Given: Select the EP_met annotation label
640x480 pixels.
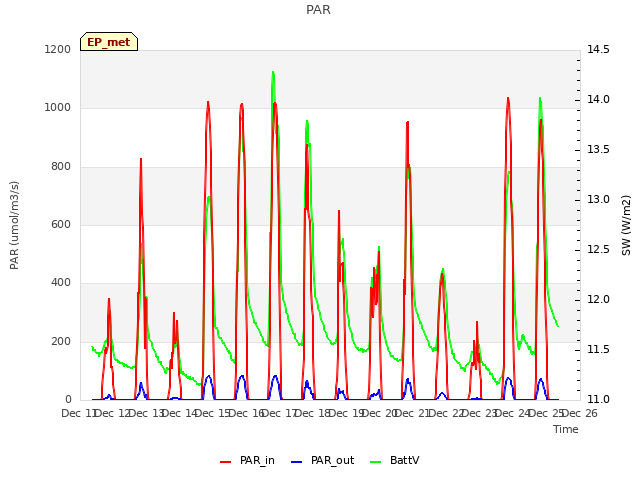Looking at the screenshot, I should [109, 42].
